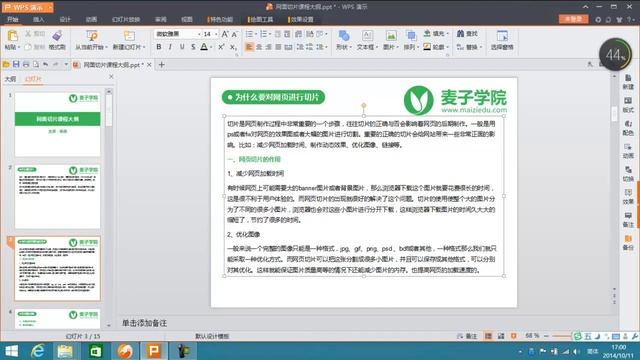Open the Animation (动画) ribbon tab
Viewport: 640px width, 360px height.
point(91,19)
